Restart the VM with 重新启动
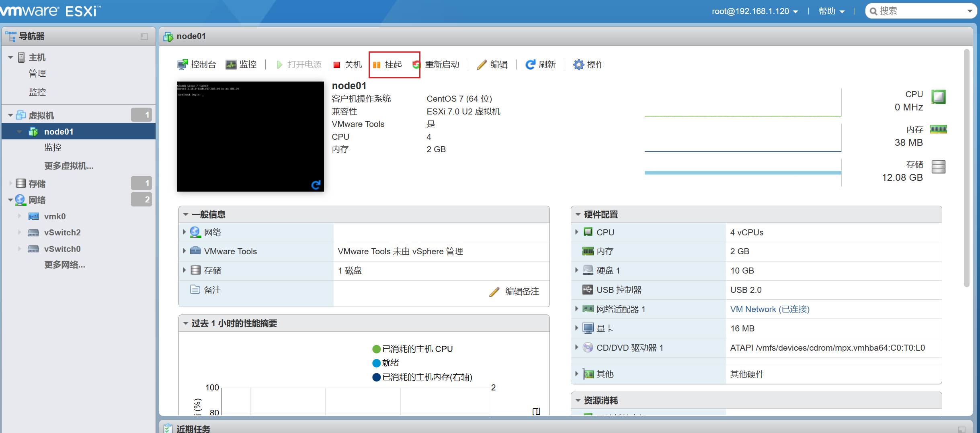This screenshot has width=980, height=433. [x=436, y=65]
